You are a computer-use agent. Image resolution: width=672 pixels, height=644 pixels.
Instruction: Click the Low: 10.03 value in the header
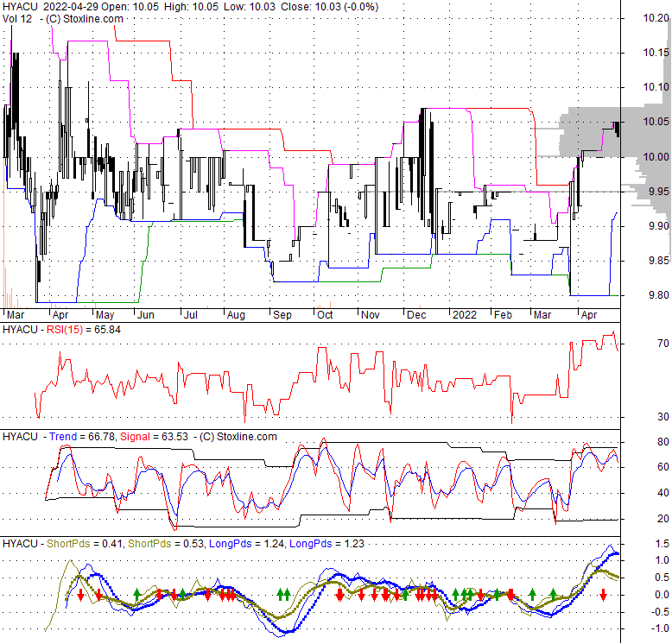(x=250, y=7)
